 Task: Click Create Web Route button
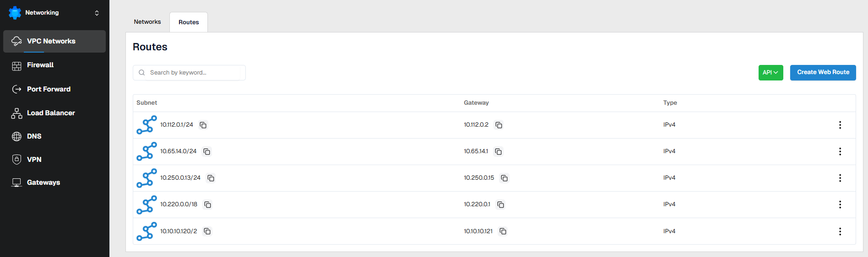tap(823, 72)
